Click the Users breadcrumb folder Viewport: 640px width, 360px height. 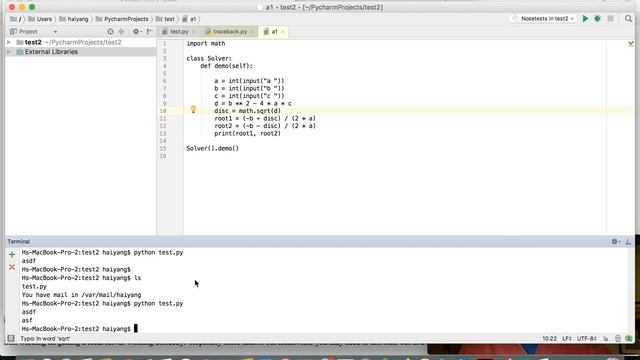click(40, 19)
